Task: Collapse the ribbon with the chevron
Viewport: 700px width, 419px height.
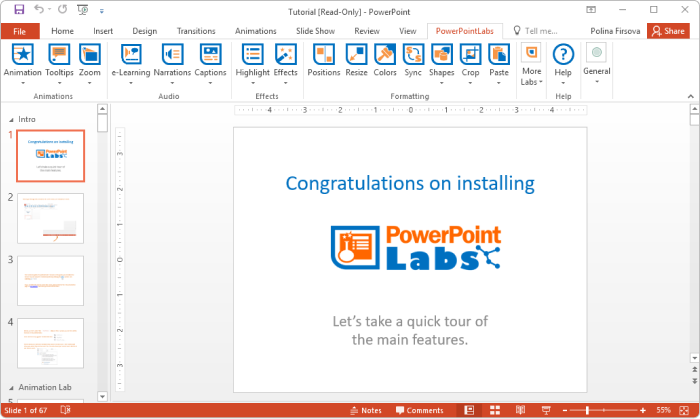Action: point(690,96)
